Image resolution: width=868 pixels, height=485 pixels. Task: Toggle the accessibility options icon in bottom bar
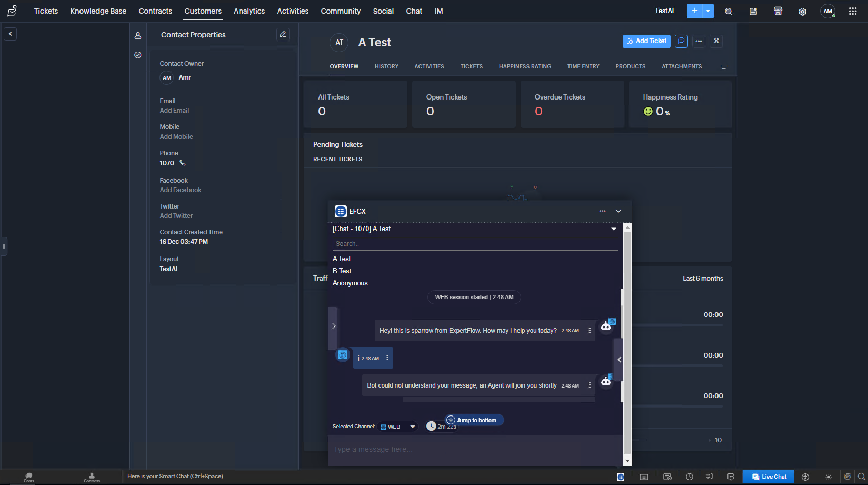805,477
